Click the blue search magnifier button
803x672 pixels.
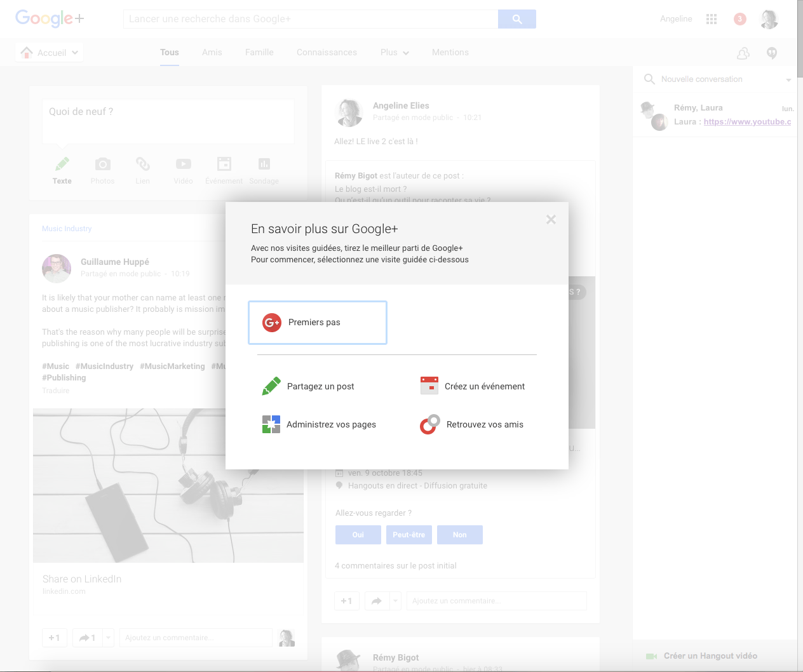[x=517, y=19]
